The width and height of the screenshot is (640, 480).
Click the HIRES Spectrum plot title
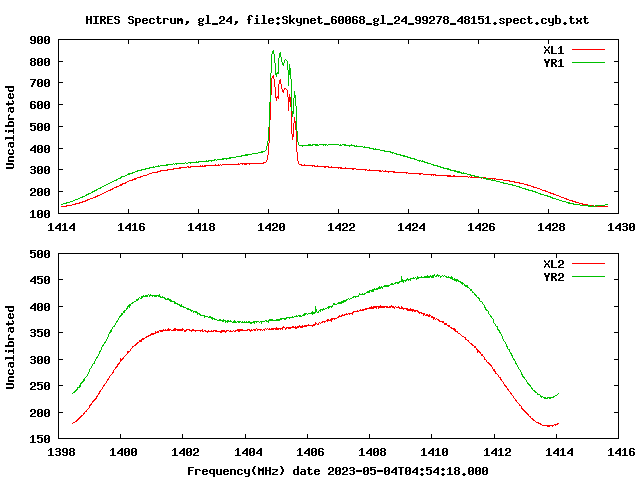click(x=337, y=20)
